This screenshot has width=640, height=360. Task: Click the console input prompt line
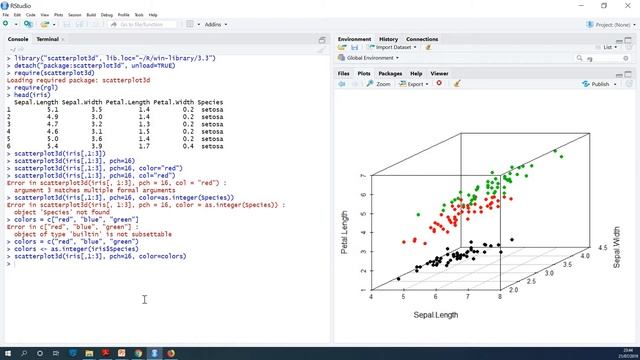[x=167, y=264]
